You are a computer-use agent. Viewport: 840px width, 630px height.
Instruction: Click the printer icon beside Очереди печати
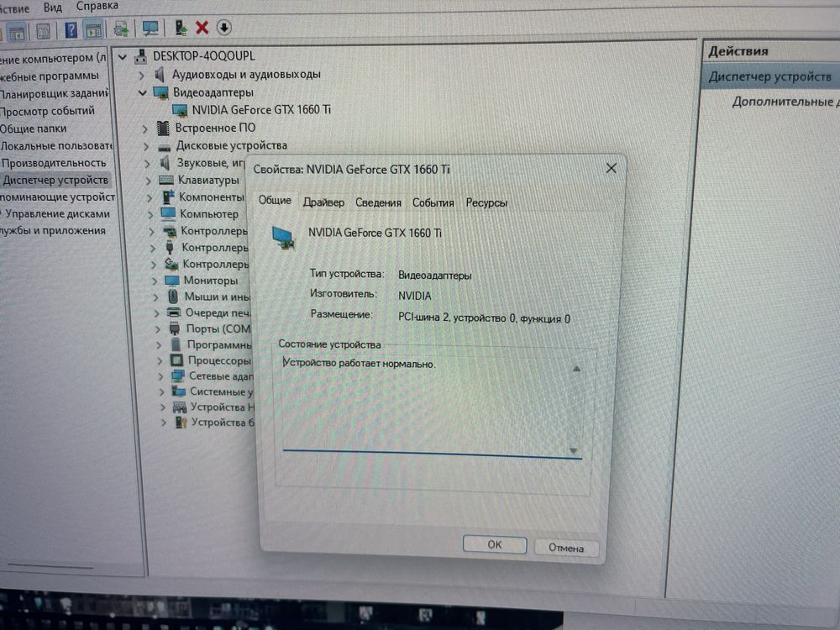click(x=174, y=312)
